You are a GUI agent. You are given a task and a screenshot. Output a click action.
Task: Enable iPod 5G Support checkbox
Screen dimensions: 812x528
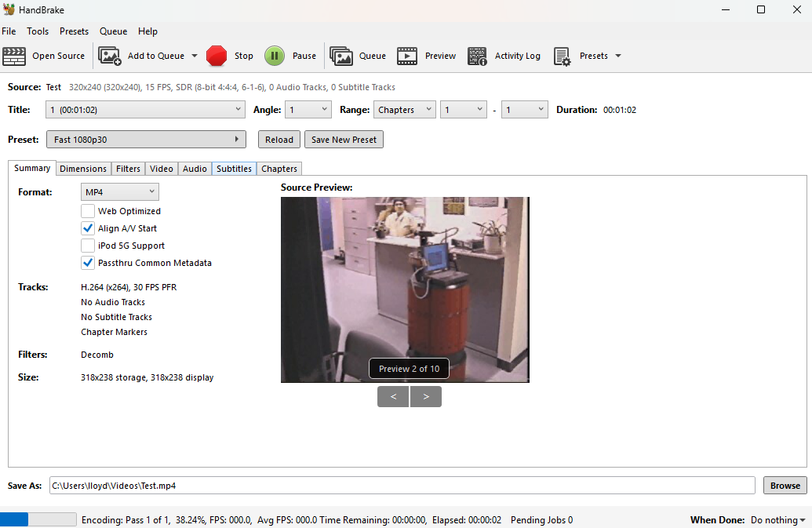pos(88,246)
